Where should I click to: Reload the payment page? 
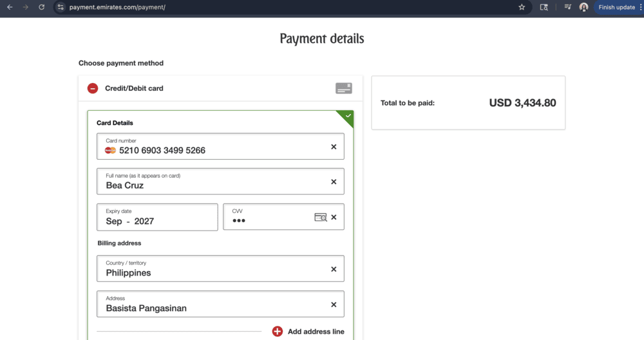pyautogui.click(x=41, y=7)
